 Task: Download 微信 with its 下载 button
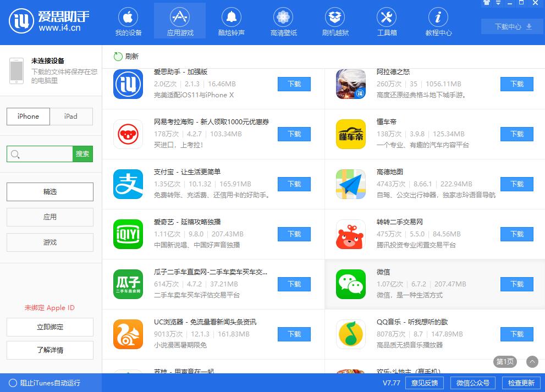[517, 284]
